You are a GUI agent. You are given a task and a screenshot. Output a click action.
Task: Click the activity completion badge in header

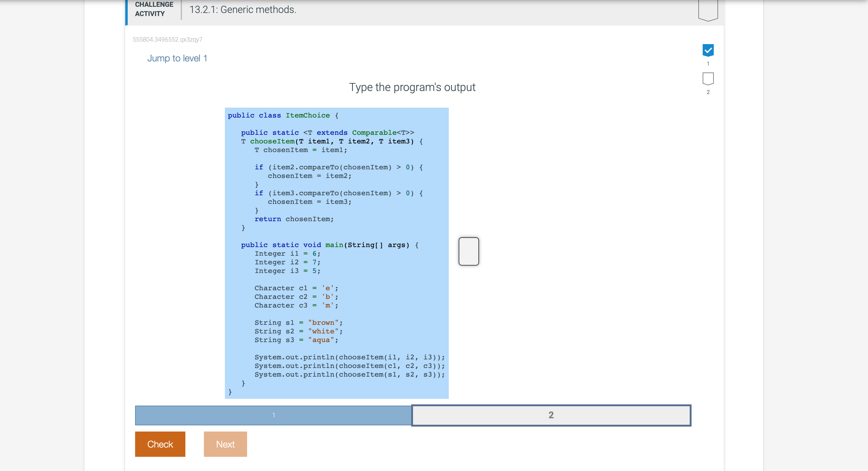point(708,10)
